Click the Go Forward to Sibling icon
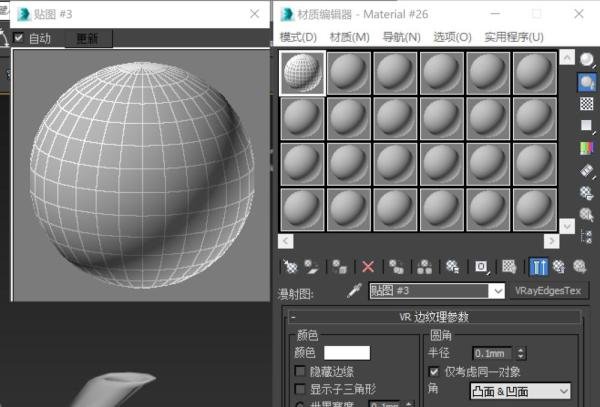This screenshot has height=407, width=600. [580, 266]
